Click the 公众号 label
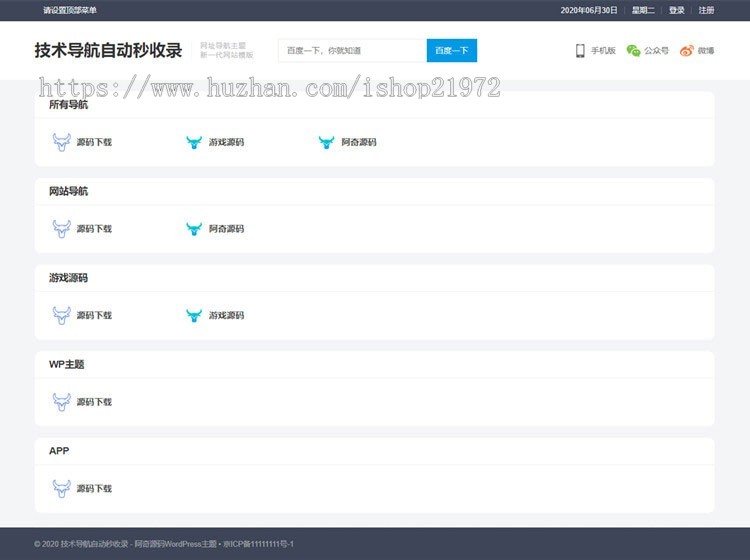 click(656, 51)
